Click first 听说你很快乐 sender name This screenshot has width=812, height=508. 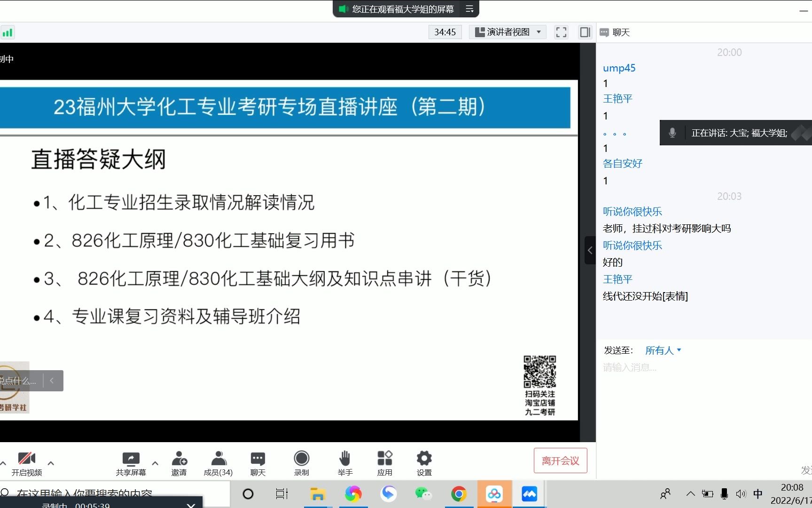(x=632, y=212)
